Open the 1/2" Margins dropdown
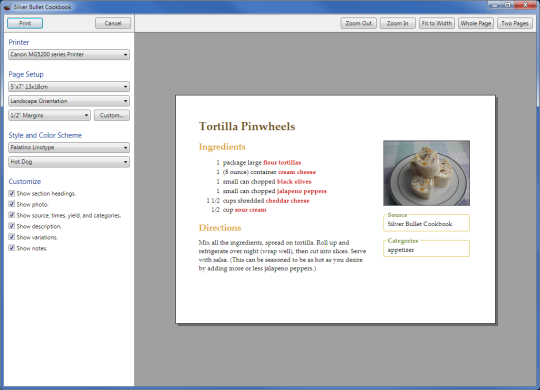The width and height of the screenshot is (540, 390). 49,115
